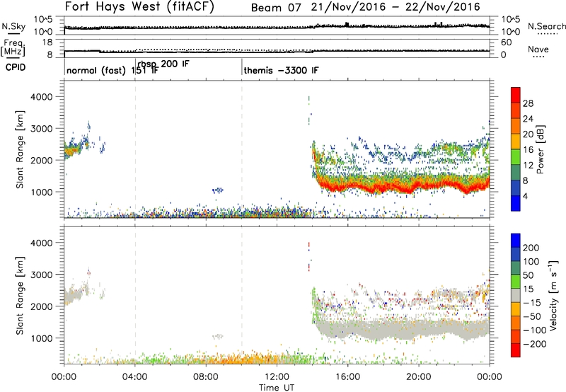Click the 'N.Sky' legend label

pyautogui.click(x=13, y=26)
